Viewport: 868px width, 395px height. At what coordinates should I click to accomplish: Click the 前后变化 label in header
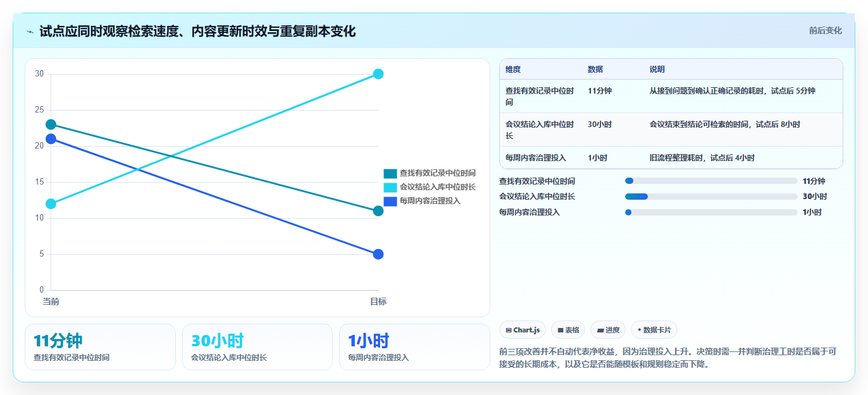pos(825,30)
